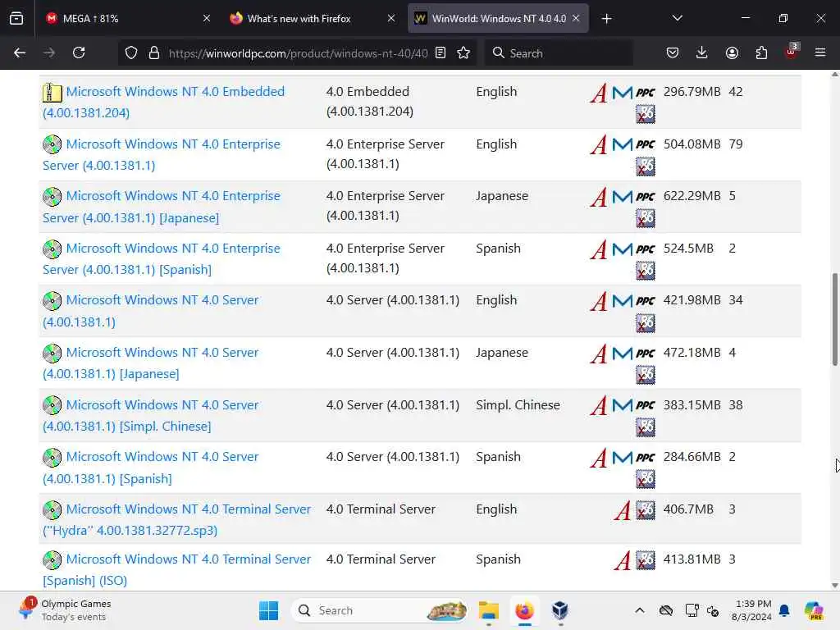Go back to the previous page
Image resolution: width=840 pixels, height=630 pixels.
click(20, 52)
